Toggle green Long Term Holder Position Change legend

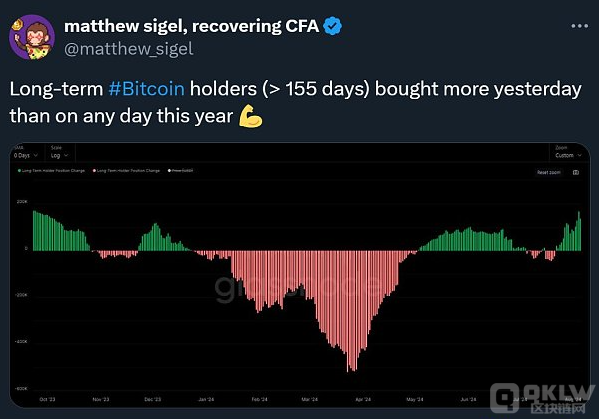point(51,171)
